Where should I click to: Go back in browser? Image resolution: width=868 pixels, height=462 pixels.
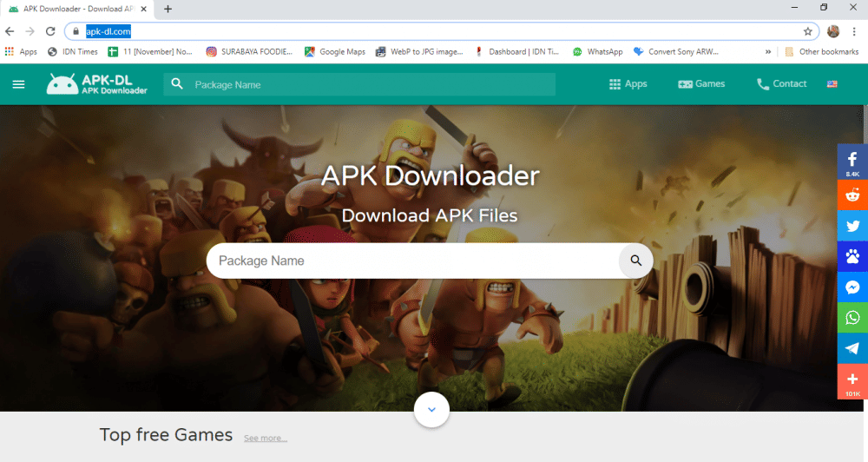click(10, 31)
